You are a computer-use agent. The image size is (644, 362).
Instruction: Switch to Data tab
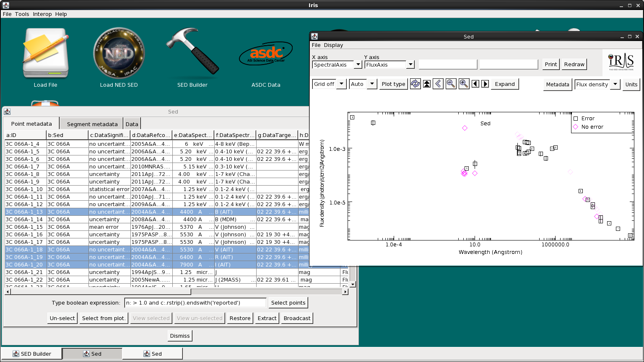tap(132, 124)
